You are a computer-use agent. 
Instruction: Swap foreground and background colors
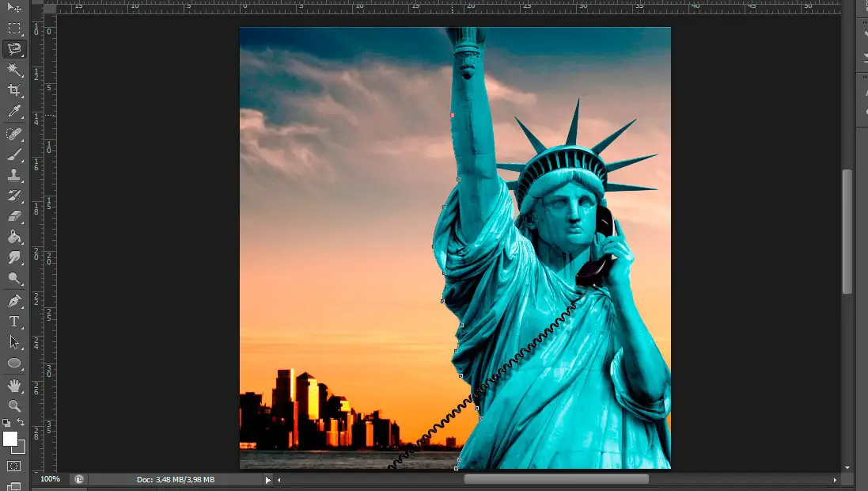(21, 422)
